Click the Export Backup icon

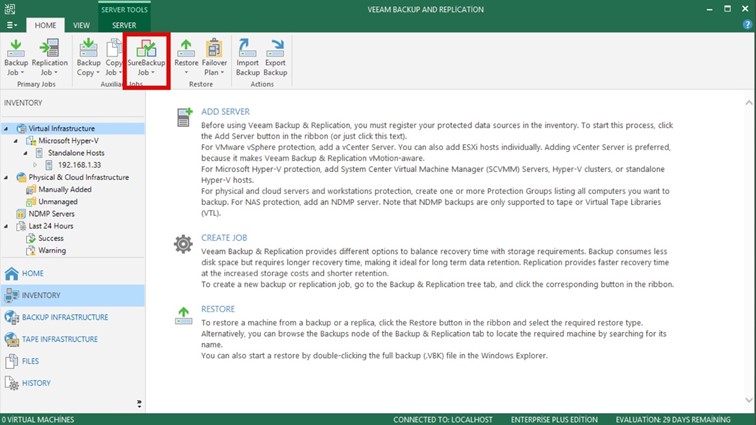click(275, 48)
